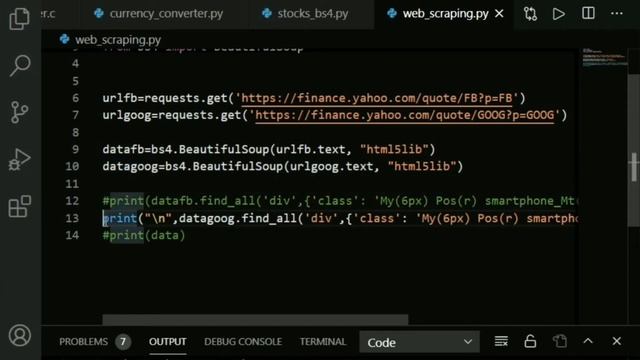
Task: Click the commented #print(datafb.find_all line 12
Action: pyautogui.click(x=340, y=201)
